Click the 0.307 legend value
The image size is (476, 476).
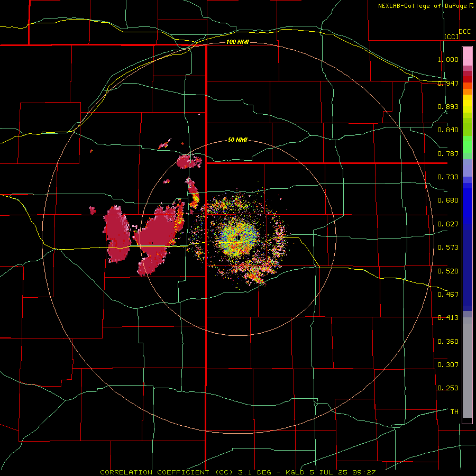[448, 365]
